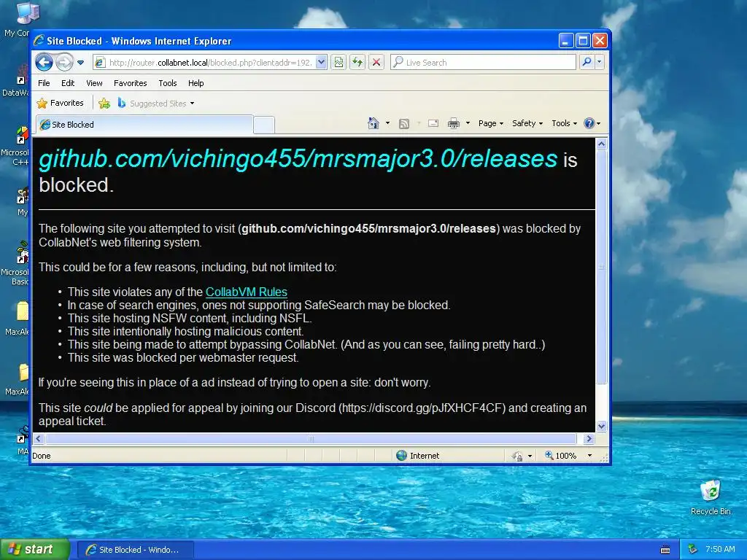Open the File menu
The height and width of the screenshot is (560, 747).
pos(44,83)
